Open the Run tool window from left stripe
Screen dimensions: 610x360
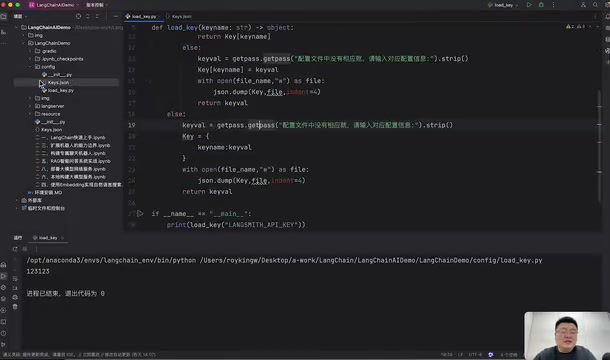point(4,276)
